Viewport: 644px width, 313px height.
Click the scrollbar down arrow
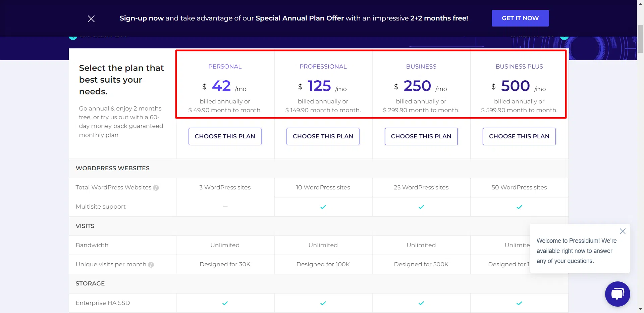pos(640,310)
